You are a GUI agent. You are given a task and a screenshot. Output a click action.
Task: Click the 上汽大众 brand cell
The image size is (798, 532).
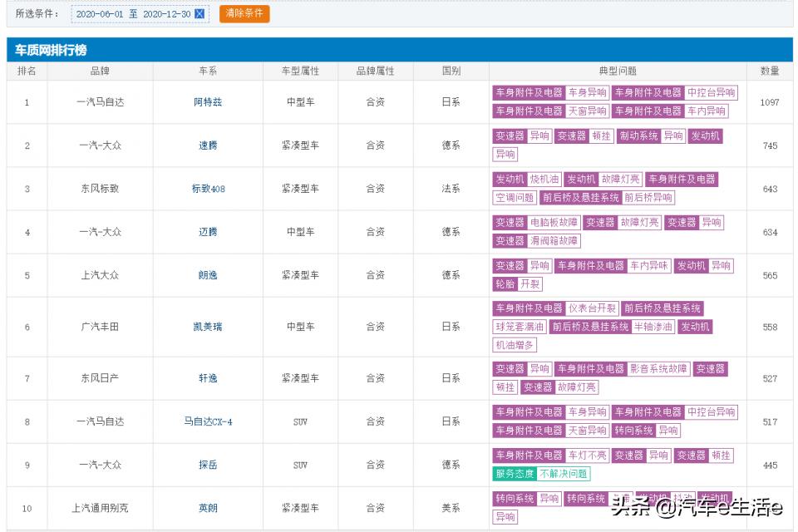click(100, 275)
